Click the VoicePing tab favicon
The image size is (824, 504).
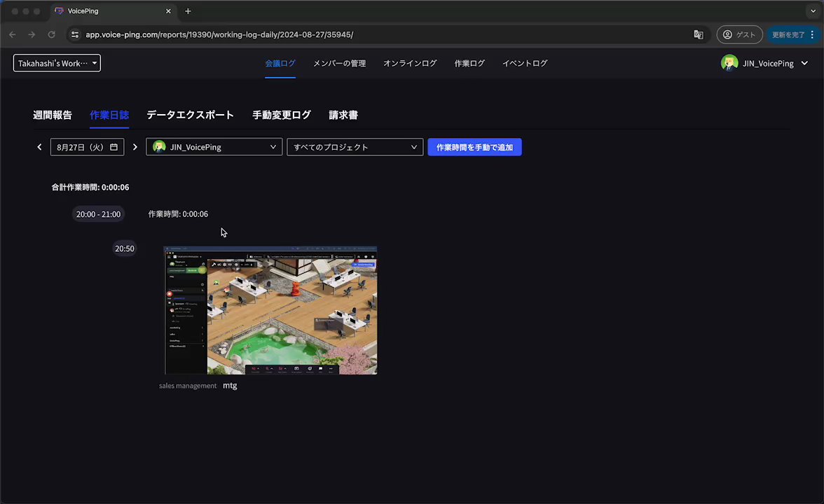click(x=59, y=11)
